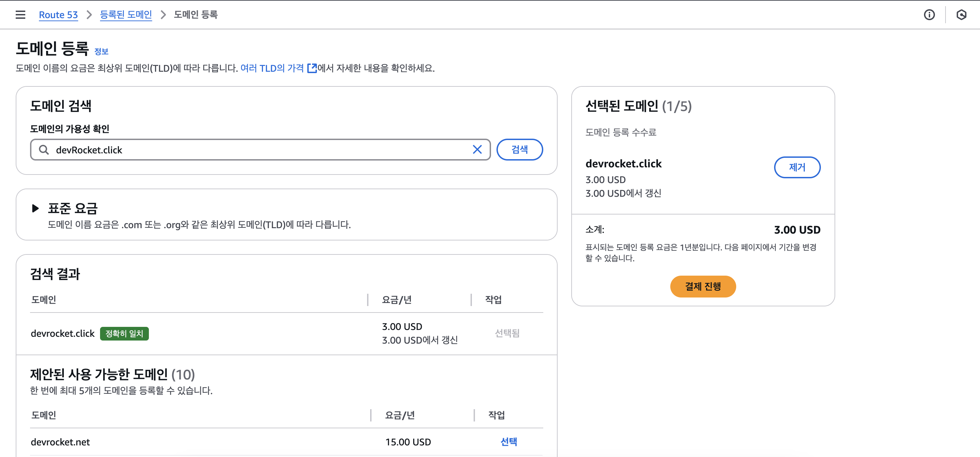Click the magnifier icon in search box
This screenshot has width=980, height=457.
(x=44, y=150)
